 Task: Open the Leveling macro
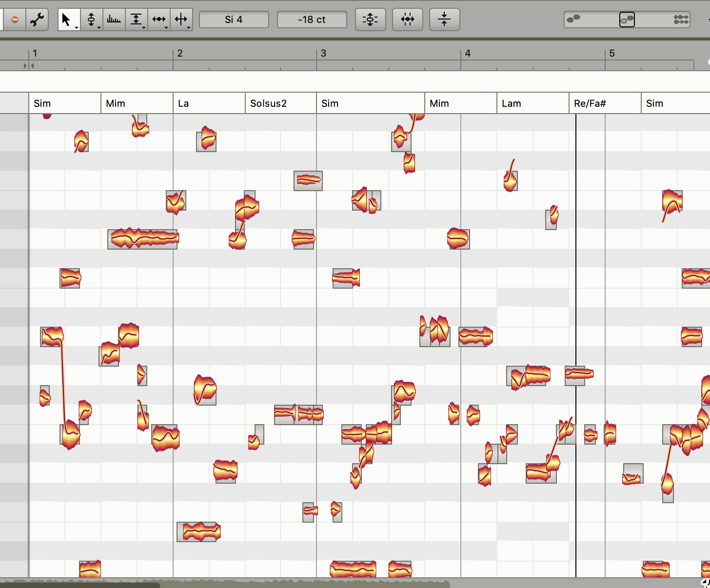444,20
